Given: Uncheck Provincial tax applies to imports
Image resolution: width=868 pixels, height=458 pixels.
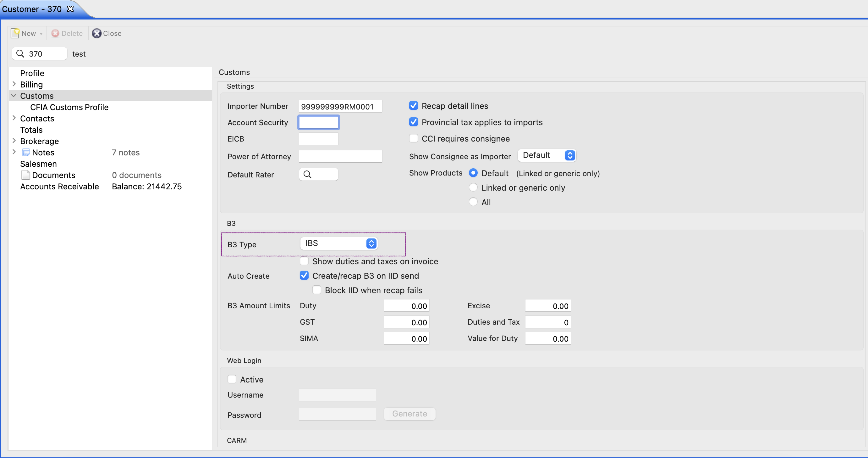Looking at the screenshot, I should pyautogui.click(x=414, y=122).
